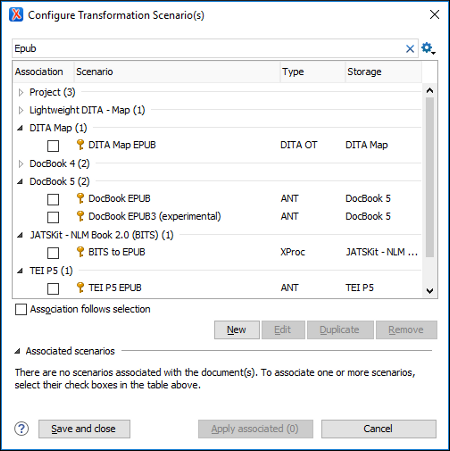Collapse the Associated scenarios section
450x451 pixels.
17,351
